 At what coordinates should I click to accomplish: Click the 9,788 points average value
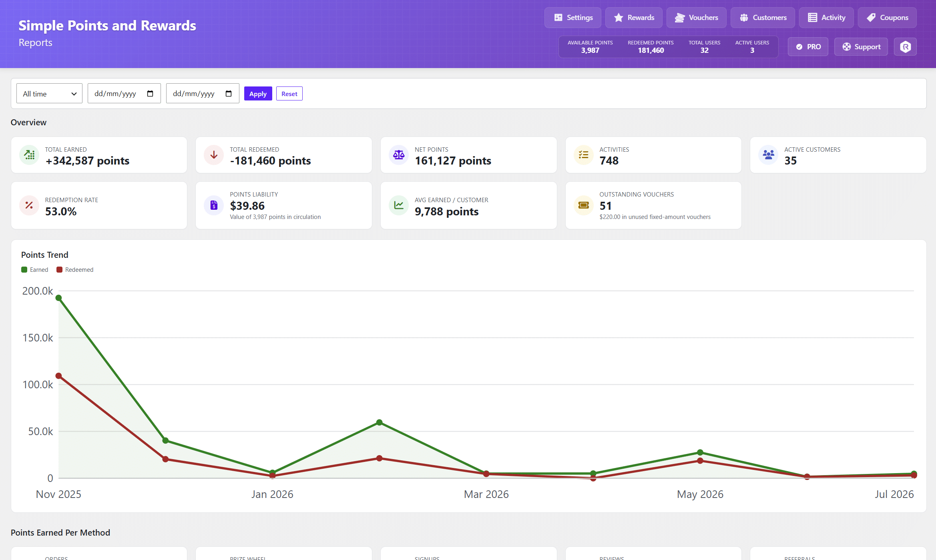[446, 211]
